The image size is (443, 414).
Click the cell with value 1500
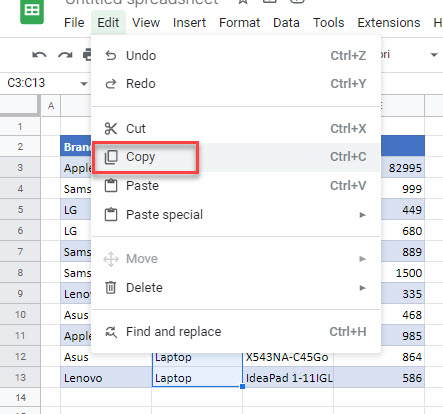(x=403, y=272)
